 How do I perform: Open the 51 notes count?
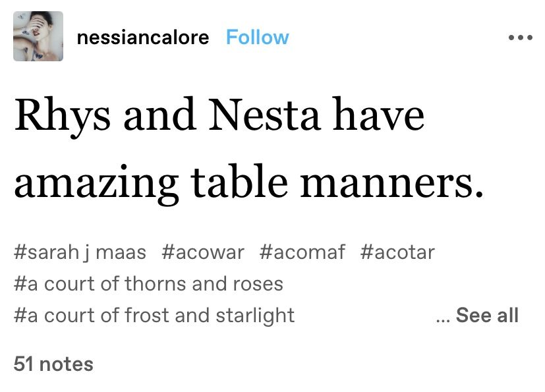tap(53, 364)
